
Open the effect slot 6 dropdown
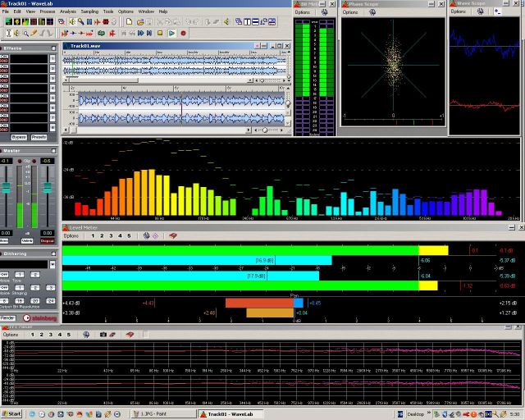tap(52, 107)
